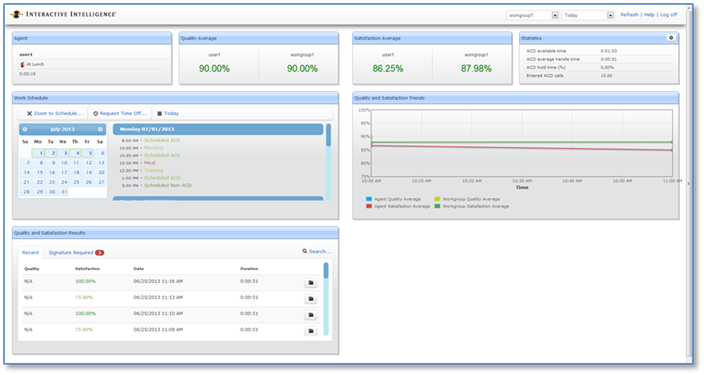Image resolution: width=704 pixels, height=375 pixels.
Task: Click the Today combo box field
Action: [588, 15]
